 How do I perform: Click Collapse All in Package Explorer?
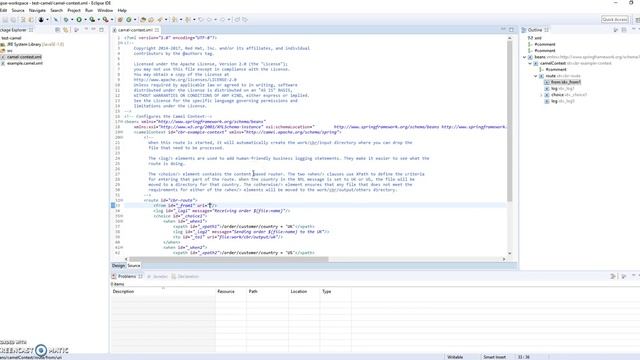click(58, 30)
